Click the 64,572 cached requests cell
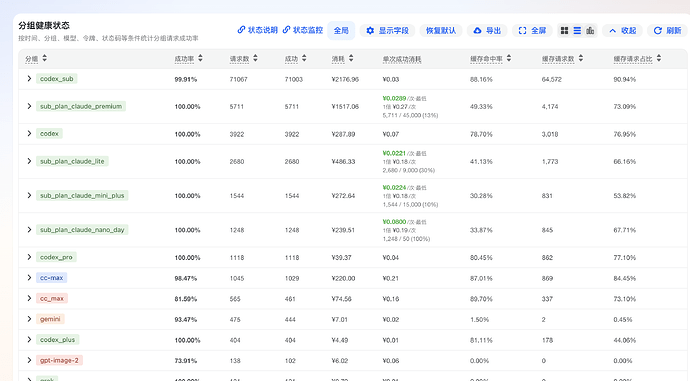The height and width of the screenshot is (381, 690). (552, 80)
